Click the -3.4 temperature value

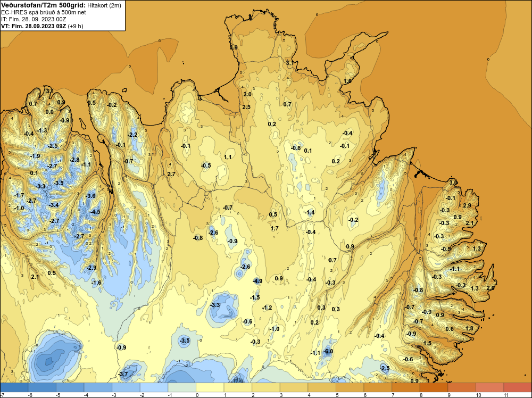tap(54, 205)
